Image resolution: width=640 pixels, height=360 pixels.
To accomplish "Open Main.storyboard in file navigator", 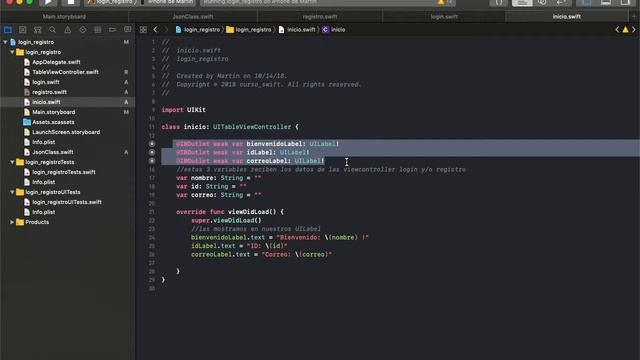I will click(53, 112).
